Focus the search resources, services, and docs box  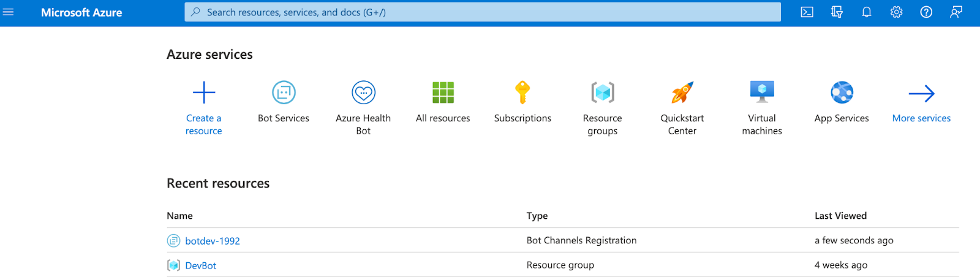tap(483, 12)
